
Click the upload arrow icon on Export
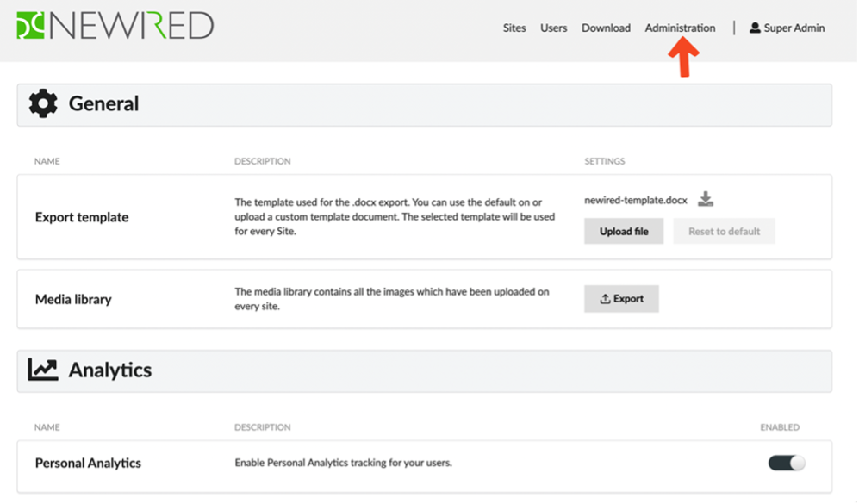click(605, 299)
